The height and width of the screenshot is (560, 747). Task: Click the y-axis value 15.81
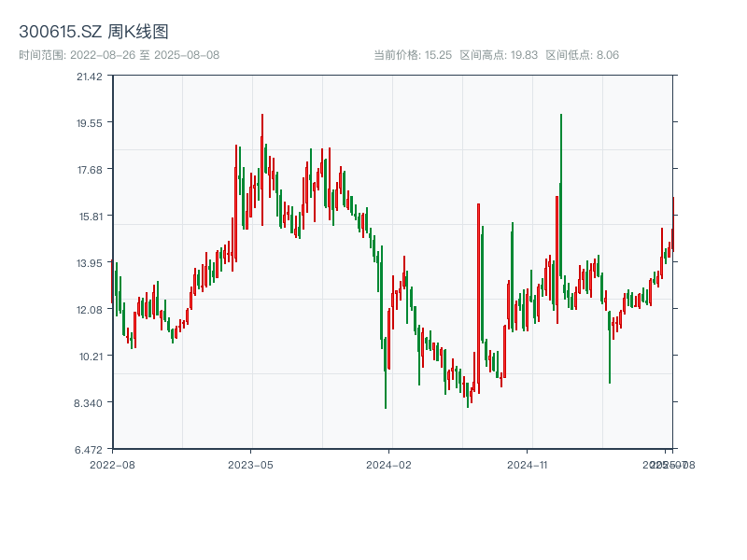point(91,217)
